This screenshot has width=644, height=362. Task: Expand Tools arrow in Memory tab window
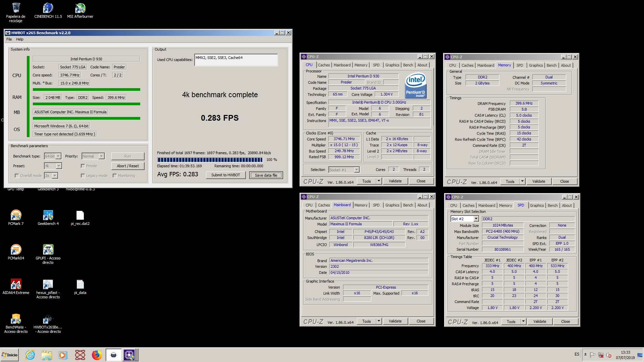[x=522, y=181]
